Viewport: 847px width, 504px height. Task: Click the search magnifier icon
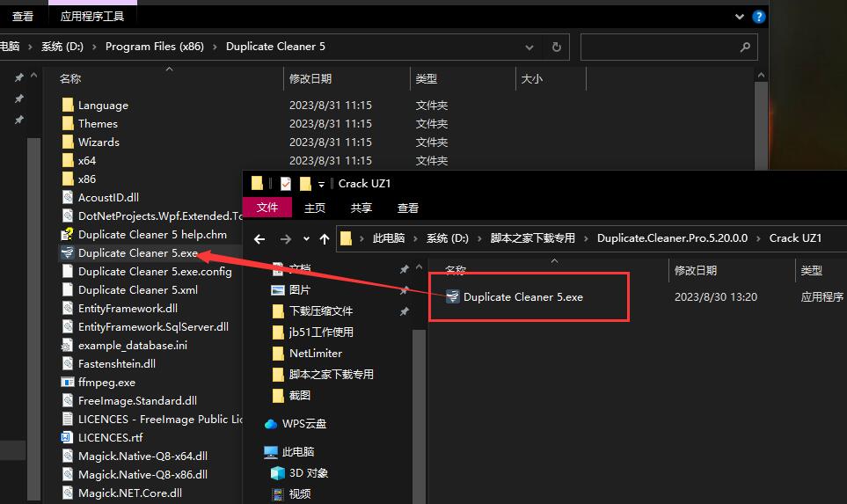click(x=746, y=47)
